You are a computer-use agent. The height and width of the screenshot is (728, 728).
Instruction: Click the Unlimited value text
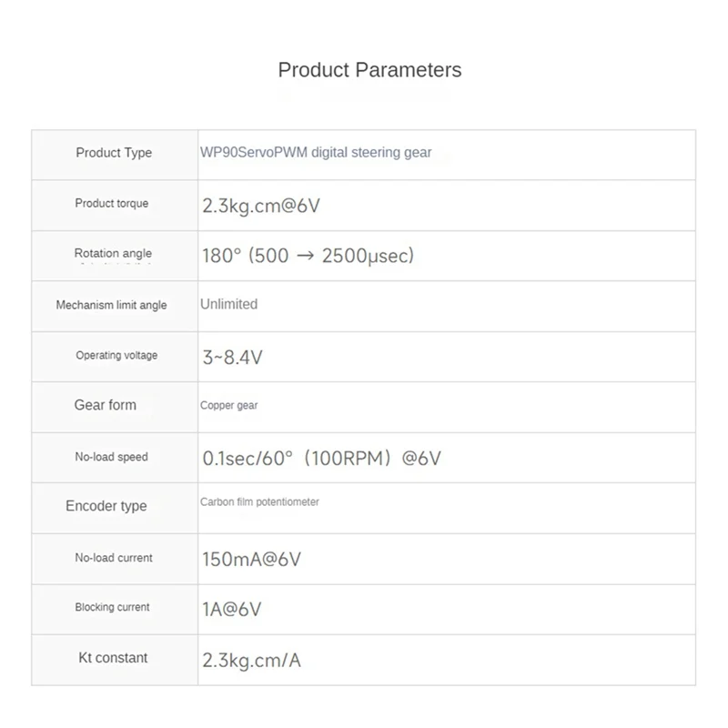[228, 304]
